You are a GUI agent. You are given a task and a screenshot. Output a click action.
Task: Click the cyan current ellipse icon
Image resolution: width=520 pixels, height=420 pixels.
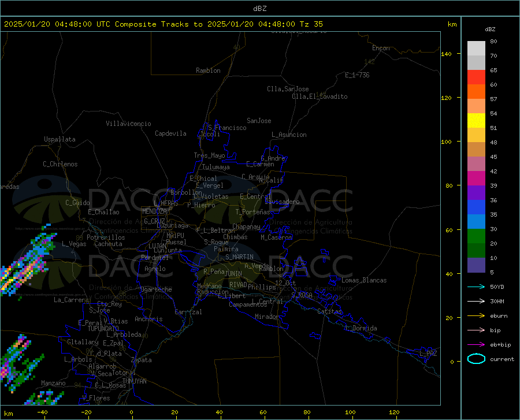(476, 359)
